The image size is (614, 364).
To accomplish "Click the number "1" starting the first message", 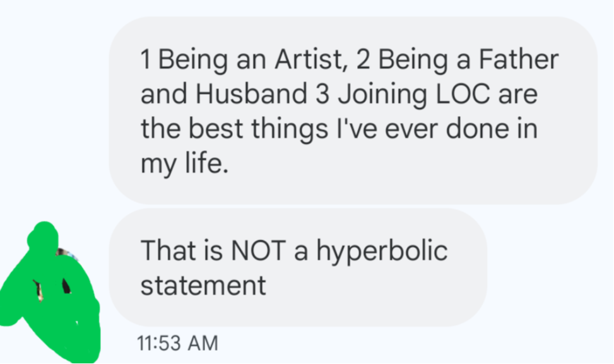I will (146, 60).
